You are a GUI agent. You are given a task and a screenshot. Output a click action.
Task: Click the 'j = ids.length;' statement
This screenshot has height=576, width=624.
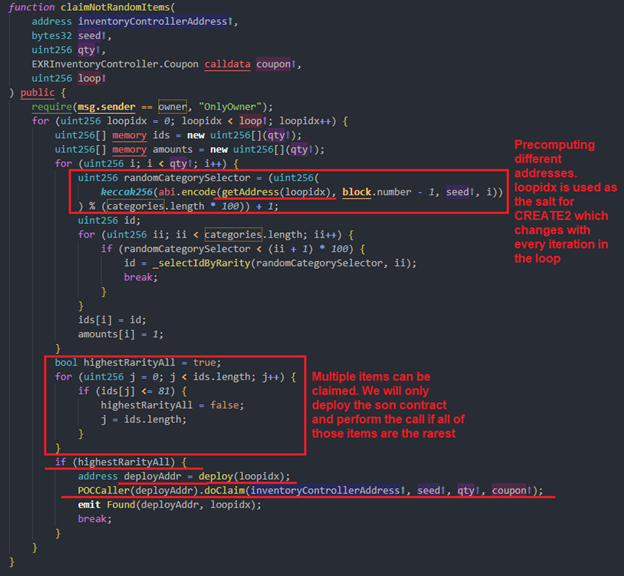pos(144,420)
